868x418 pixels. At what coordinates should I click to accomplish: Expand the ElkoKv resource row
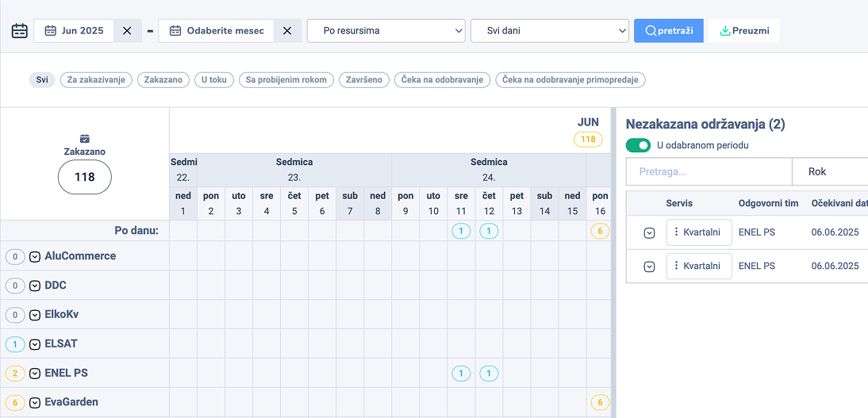(35, 314)
